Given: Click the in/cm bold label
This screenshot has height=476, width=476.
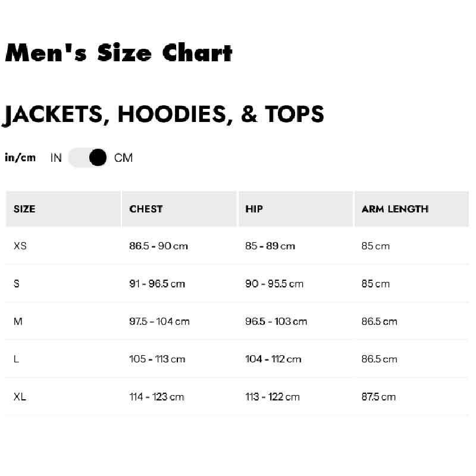Looking at the screenshot, I should click(20, 158).
